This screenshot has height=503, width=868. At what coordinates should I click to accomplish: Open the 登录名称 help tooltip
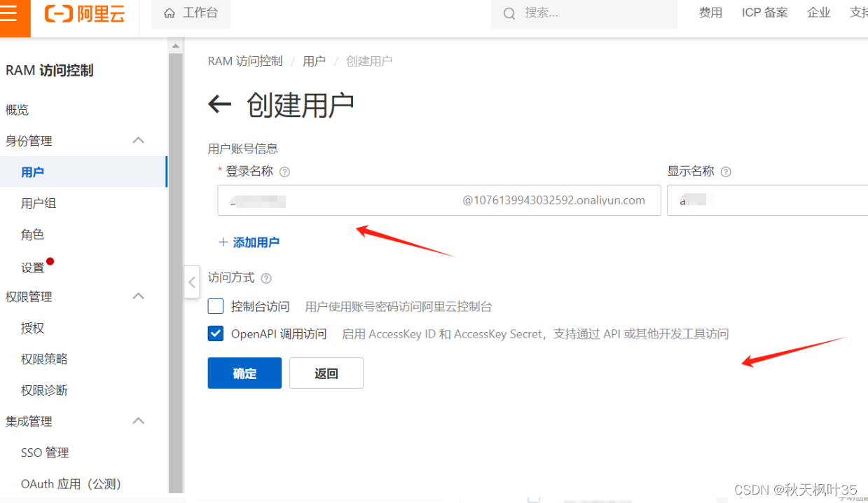point(284,172)
